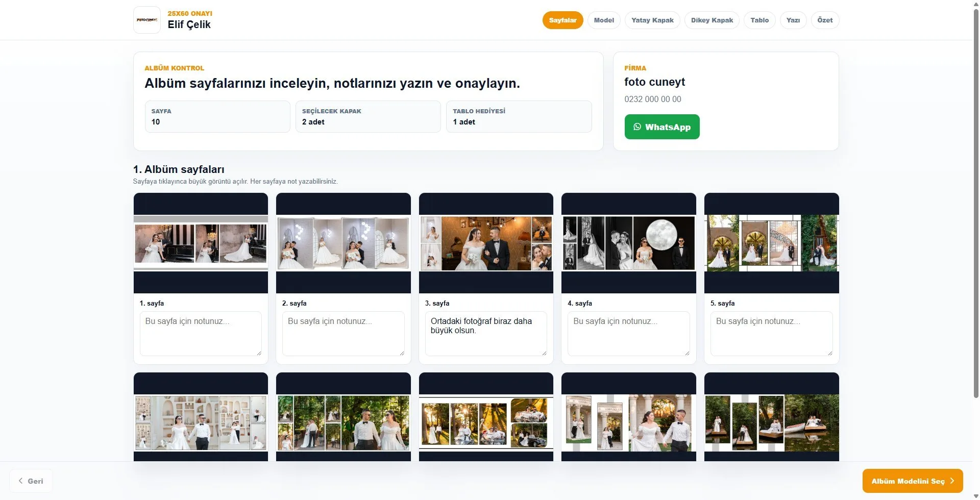Open the Sayfalar tab

tap(562, 20)
